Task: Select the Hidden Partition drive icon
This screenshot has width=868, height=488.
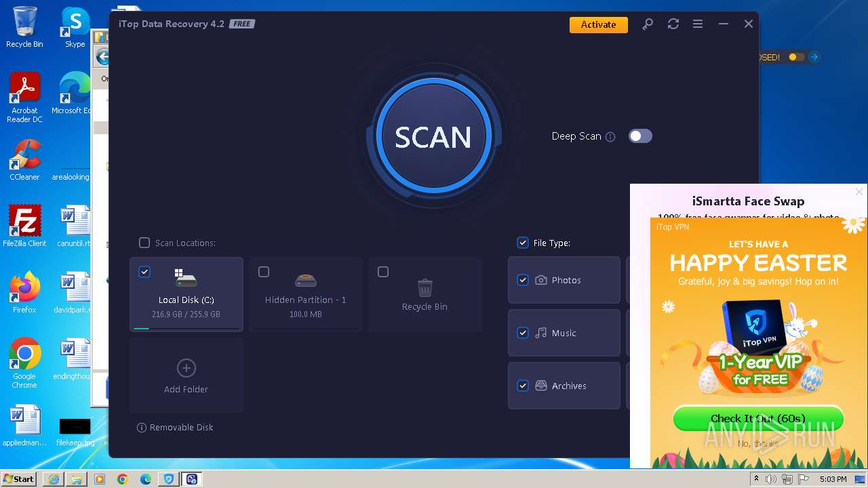Action: 306,280
